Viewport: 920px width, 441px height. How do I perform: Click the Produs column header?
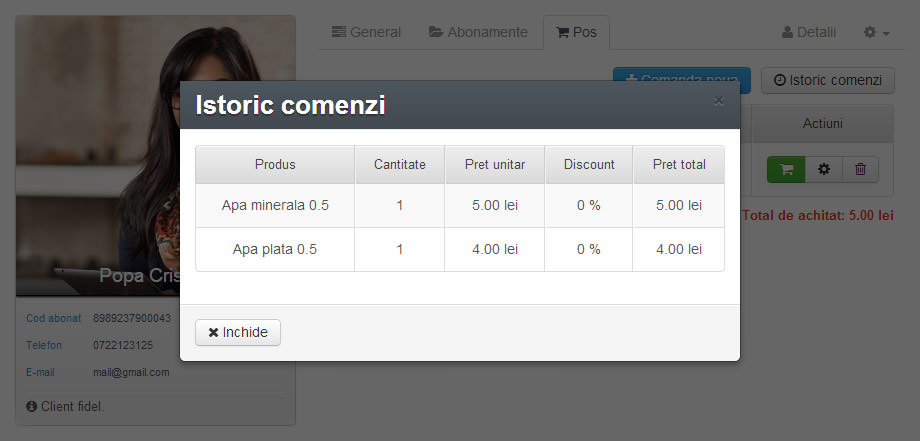click(275, 165)
